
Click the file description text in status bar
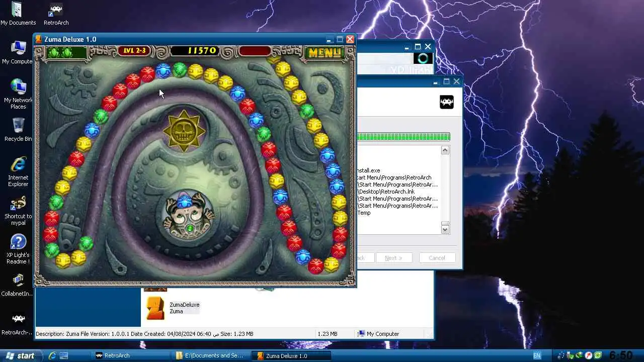pos(144,334)
